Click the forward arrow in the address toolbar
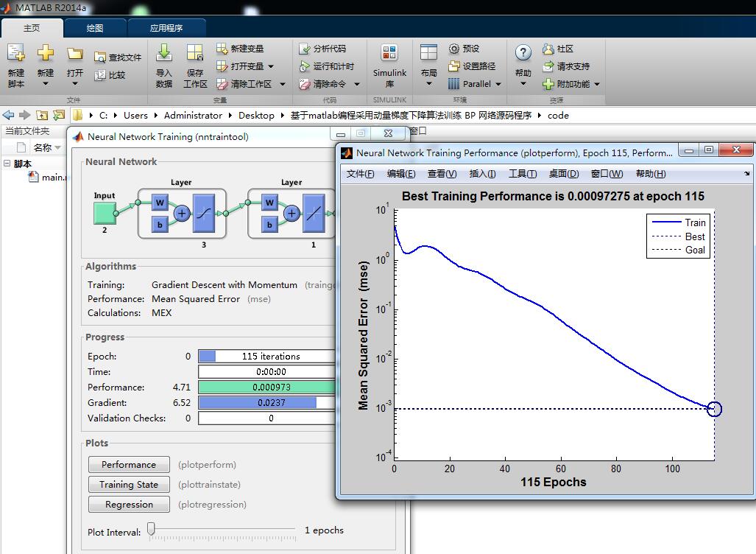This screenshot has width=756, height=554. coord(24,115)
